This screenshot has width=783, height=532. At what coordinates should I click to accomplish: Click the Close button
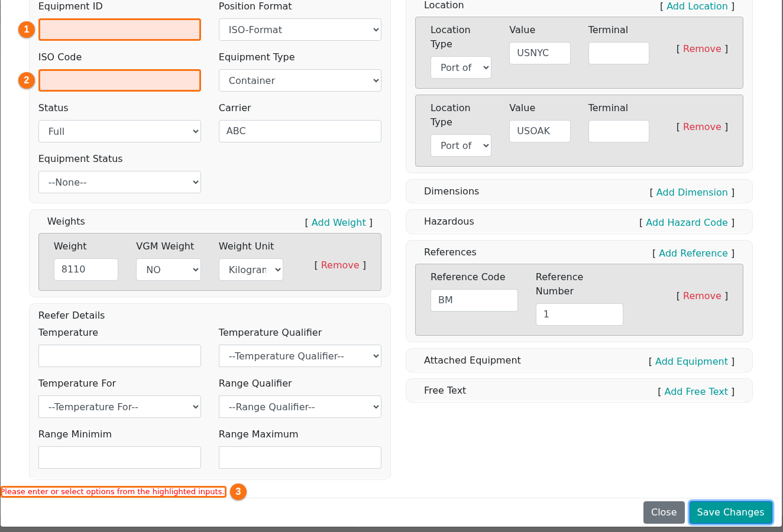(x=664, y=512)
